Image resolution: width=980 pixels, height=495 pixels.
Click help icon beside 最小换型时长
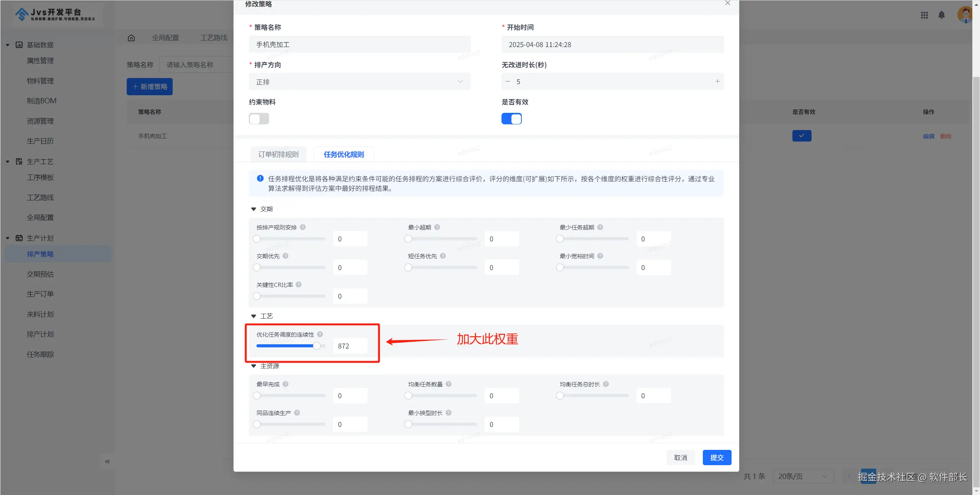[449, 413]
